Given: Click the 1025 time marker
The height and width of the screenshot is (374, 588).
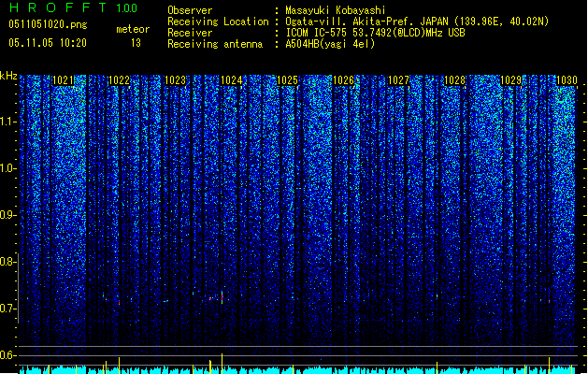Looking at the screenshot, I should [x=287, y=80].
